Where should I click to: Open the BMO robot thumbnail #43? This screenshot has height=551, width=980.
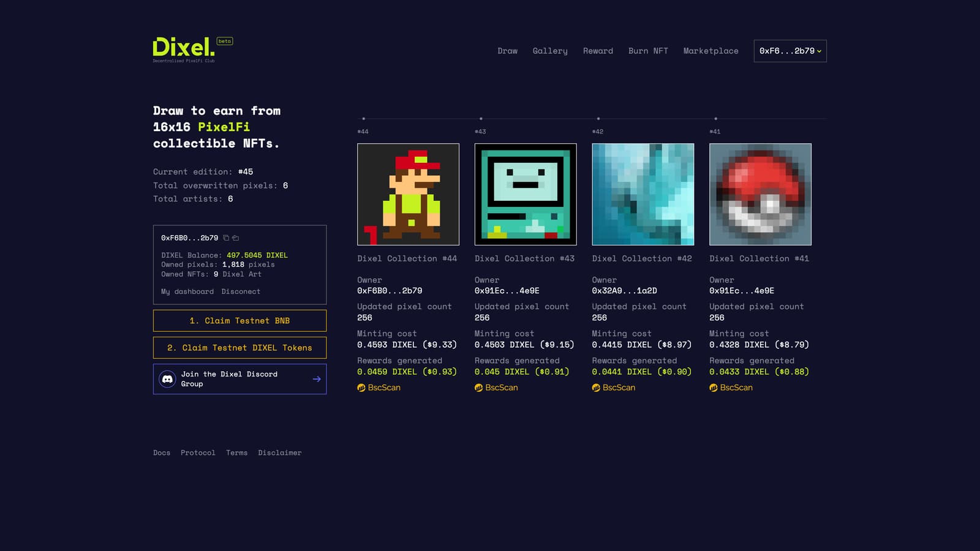coord(526,194)
